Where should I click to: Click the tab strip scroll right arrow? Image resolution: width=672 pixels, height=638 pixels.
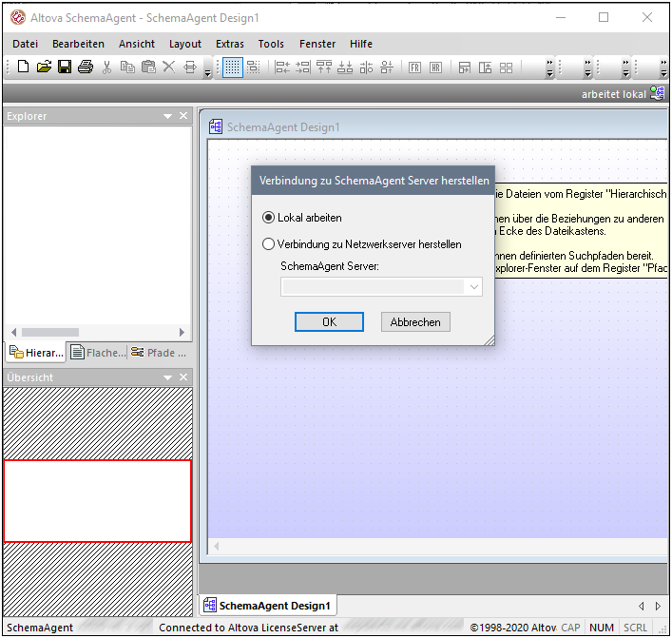point(658,607)
